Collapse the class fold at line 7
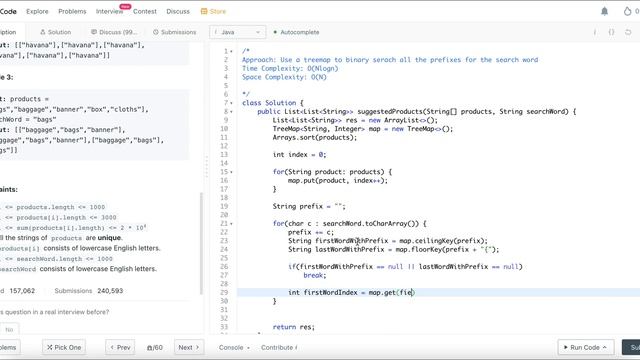Image resolution: width=640 pixels, height=360 pixels. point(231,103)
